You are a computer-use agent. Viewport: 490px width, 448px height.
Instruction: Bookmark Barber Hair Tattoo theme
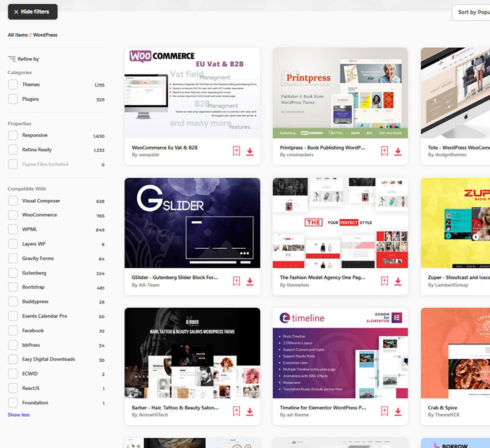click(x=236, y=411)
